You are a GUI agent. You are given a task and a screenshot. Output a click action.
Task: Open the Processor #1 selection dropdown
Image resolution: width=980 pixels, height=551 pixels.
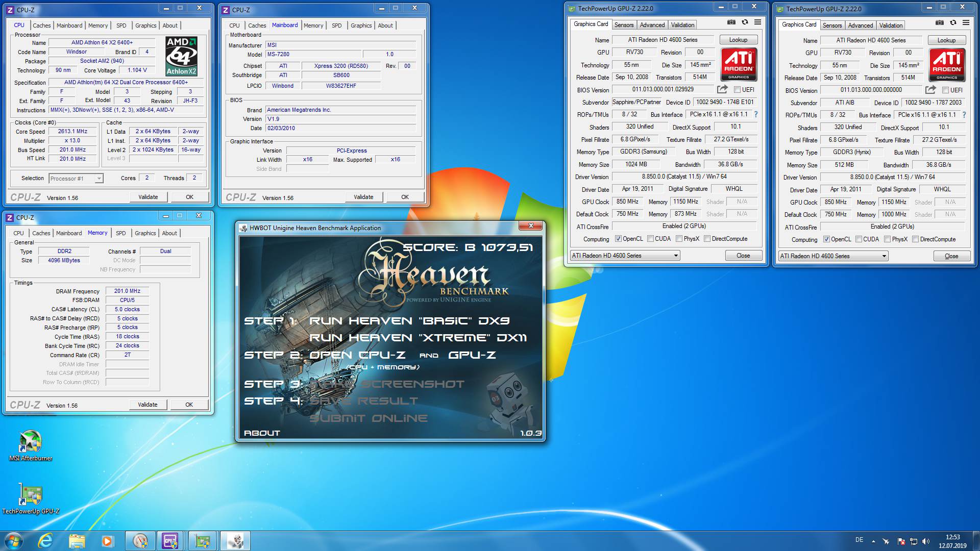[76, 178]
